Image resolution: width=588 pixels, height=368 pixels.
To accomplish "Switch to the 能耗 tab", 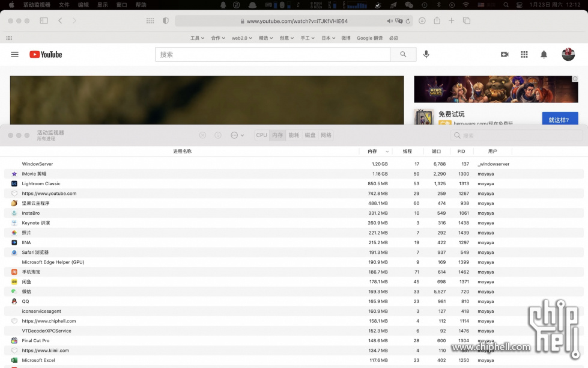I will coord(294,135).
